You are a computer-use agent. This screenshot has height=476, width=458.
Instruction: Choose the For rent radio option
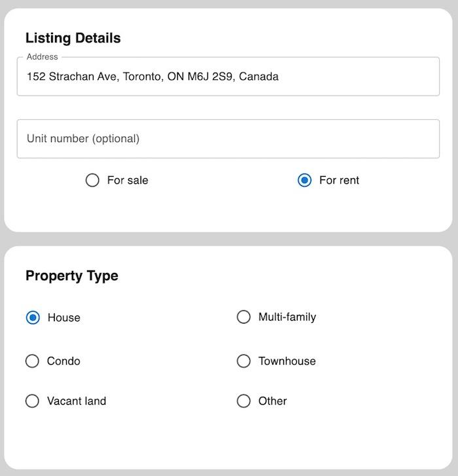pos(304,180)
